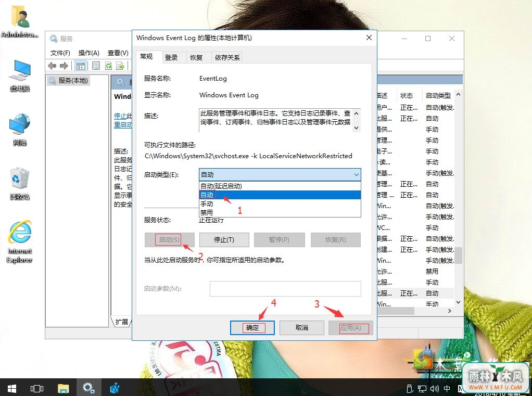Click the network icon in system tray
This screenshot has width=532, height=396.
coord(422,389)
